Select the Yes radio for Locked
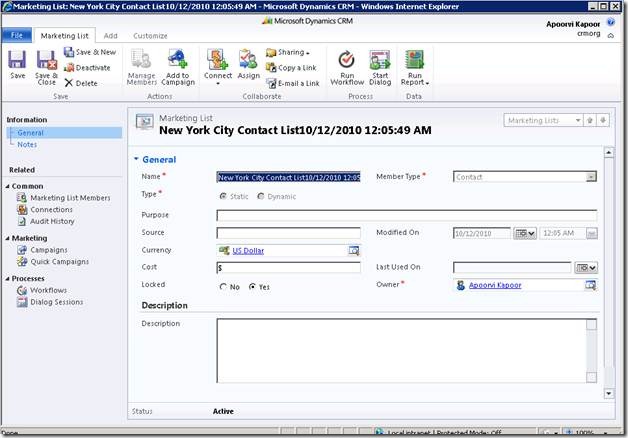 pyautogui.click(x=253, y=286)
